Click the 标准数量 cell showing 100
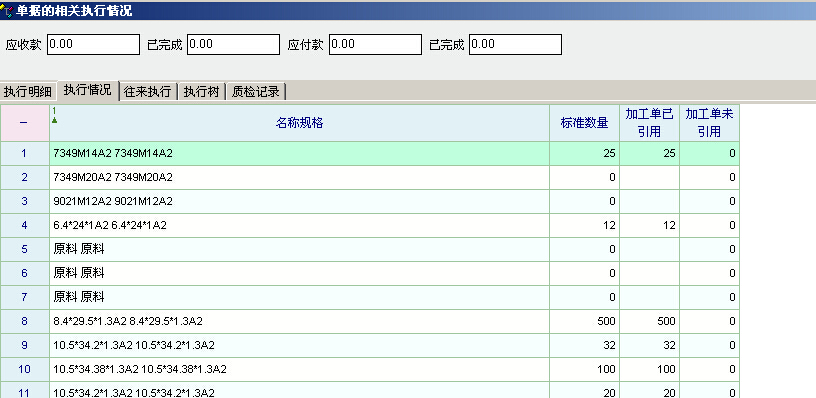The width and height of the screenshot is (816, 398). 584,369
